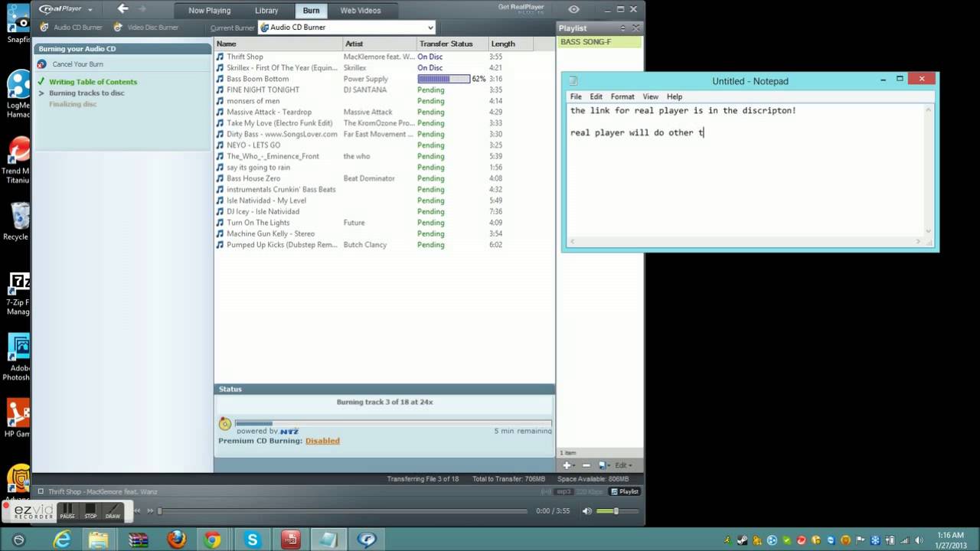Close the Playlist panel with X icon
980x551 pixels.
635,28
